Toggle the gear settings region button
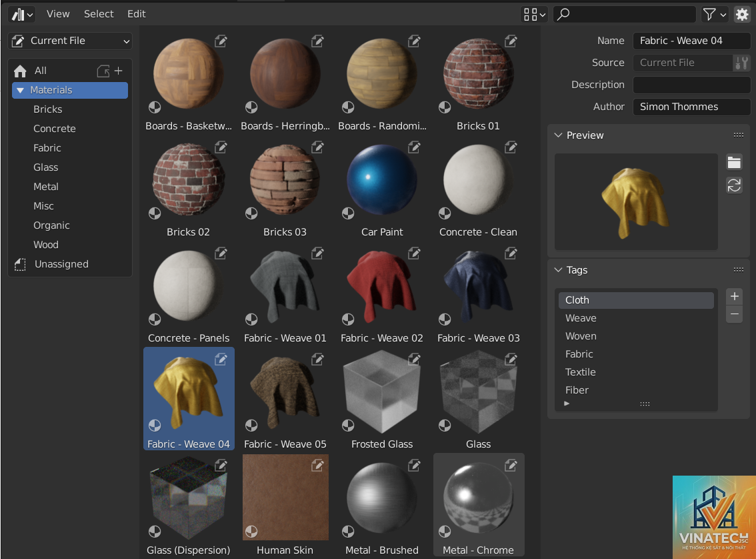 [x=741, y=15]
